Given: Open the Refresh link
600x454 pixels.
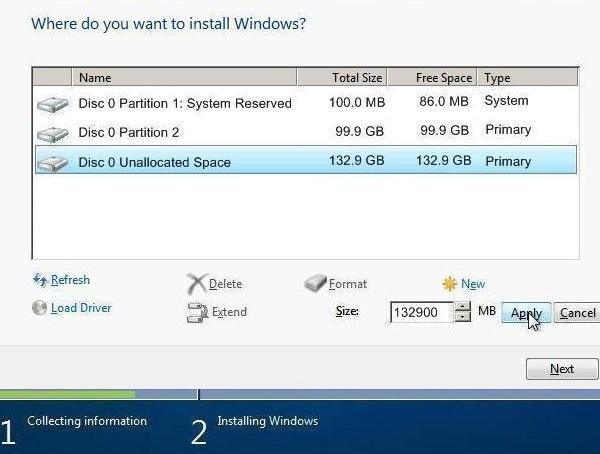Looking at the screenshot, I should point(70,280).
